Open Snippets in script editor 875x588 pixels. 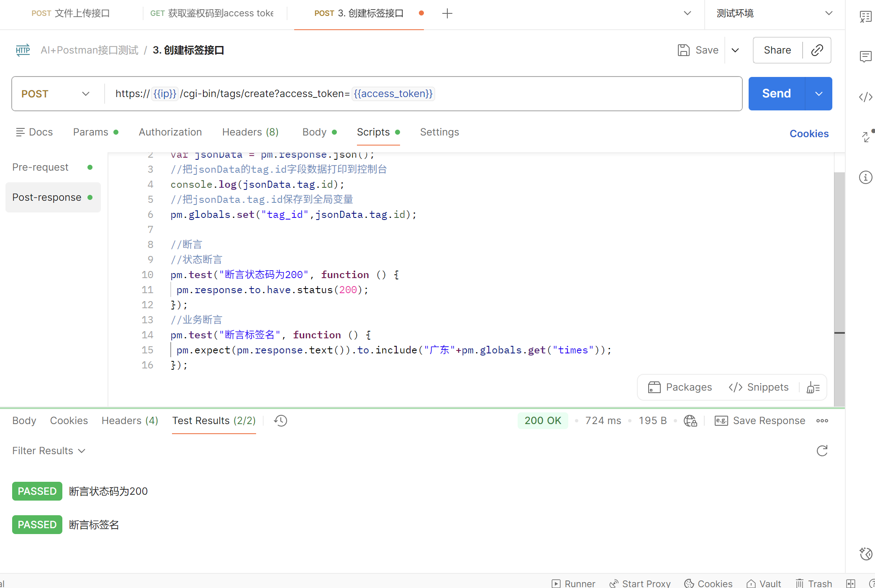(x=758, y=387)
